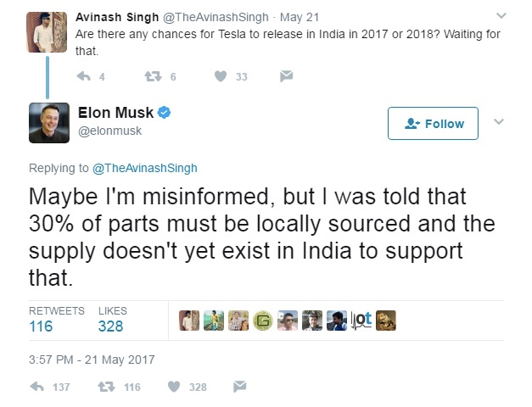Follow Elon Musk
This screenshot has width=532, height=407.
[x=433, y=124]
